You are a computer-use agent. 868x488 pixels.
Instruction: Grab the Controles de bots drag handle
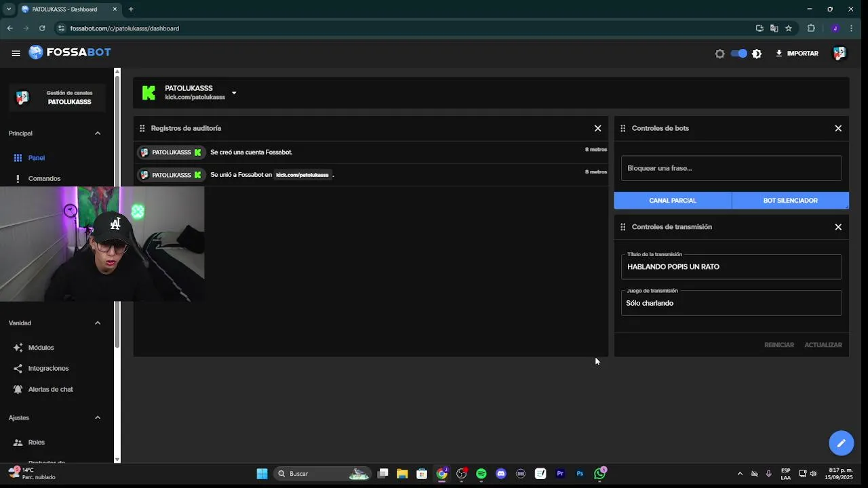[623, 128]
